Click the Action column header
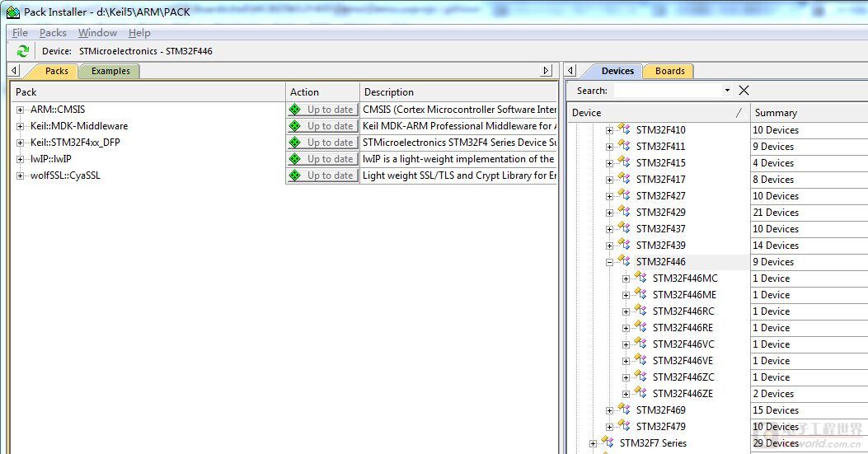The height and width of the screenshot is (454, 868). (x=323, y=92)
